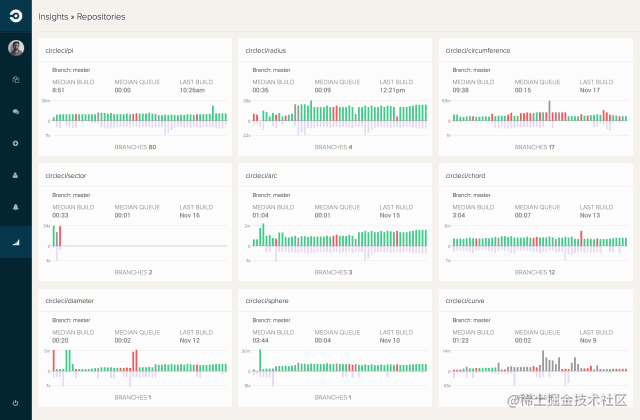Screen dimensions: 640x420
Task: Click median build 09:38 in circleci/circumference
Action: point(460,90)
